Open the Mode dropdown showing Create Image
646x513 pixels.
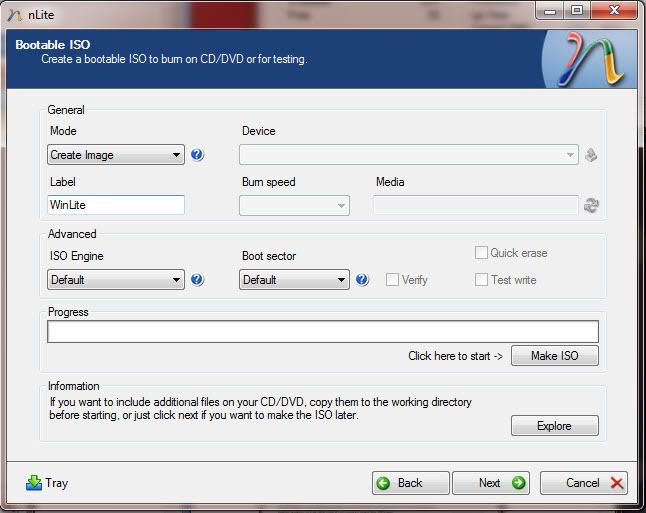(x=116, y=155)
